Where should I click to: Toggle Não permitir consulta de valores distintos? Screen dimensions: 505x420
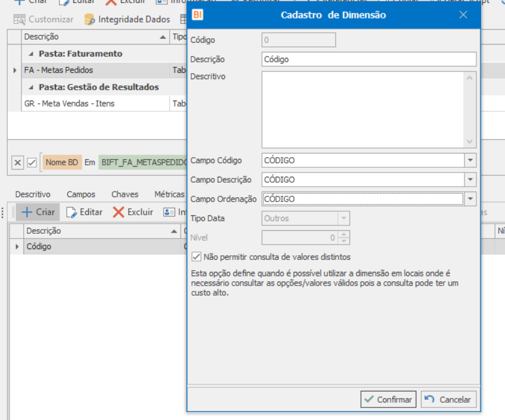(196, 257)
